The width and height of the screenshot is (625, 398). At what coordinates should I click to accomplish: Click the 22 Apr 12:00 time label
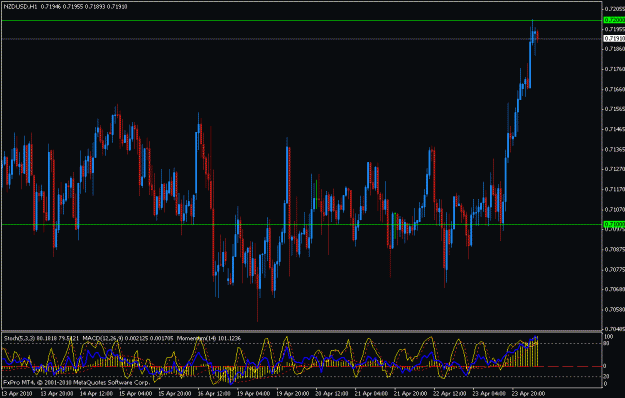coord(450,394)
